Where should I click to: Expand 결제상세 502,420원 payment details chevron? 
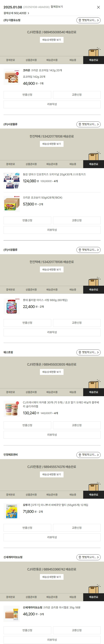(28, 13)
